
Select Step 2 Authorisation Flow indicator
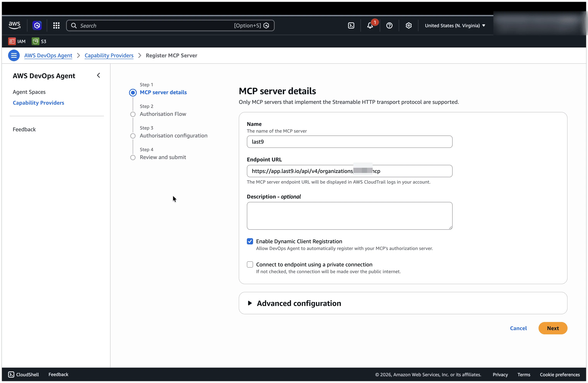click(x=133, y=114)
